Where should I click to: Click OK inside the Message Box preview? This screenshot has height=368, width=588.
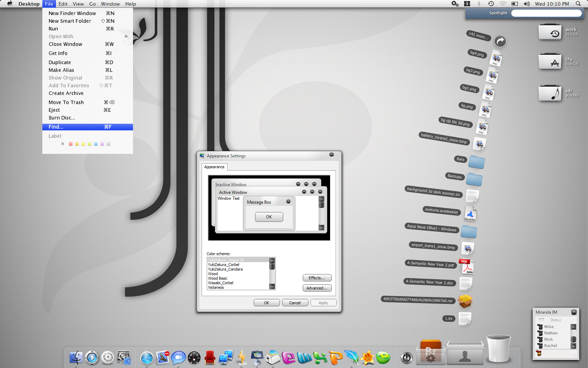tap(269, 217)
